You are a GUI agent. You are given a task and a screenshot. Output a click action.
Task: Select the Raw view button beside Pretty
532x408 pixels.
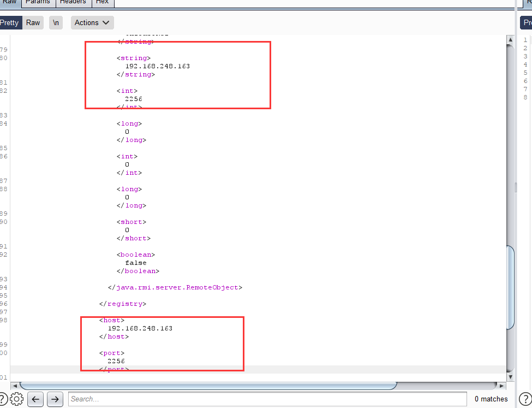coord(33,23)
